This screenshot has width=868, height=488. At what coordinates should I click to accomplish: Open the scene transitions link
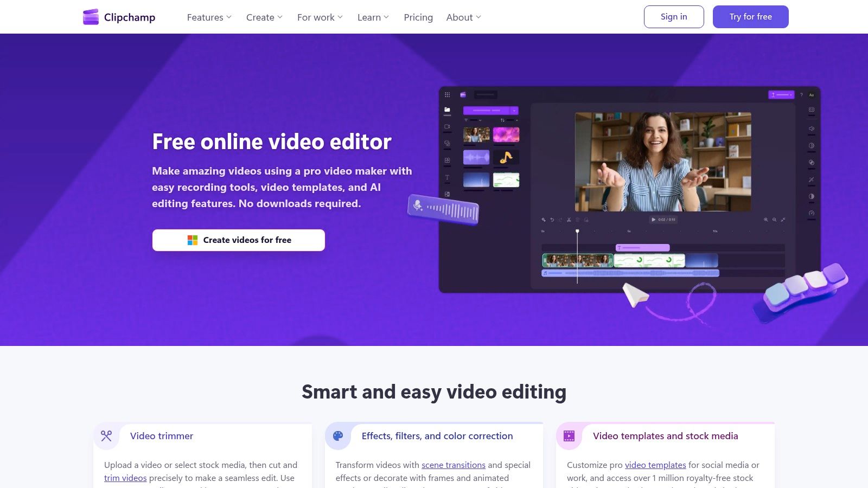pos(454,465)
